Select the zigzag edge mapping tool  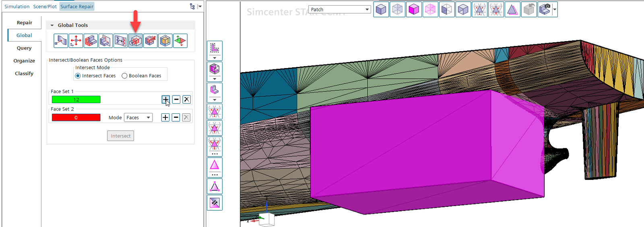120,41
